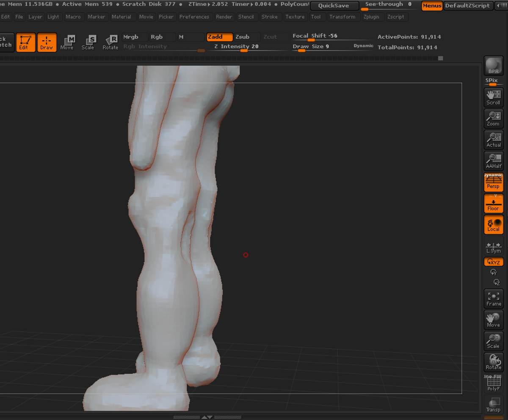The height and width of the screenshot is (420, 508).
Task: Toggle the Floor grid button
Action: (x=493, y=204)
